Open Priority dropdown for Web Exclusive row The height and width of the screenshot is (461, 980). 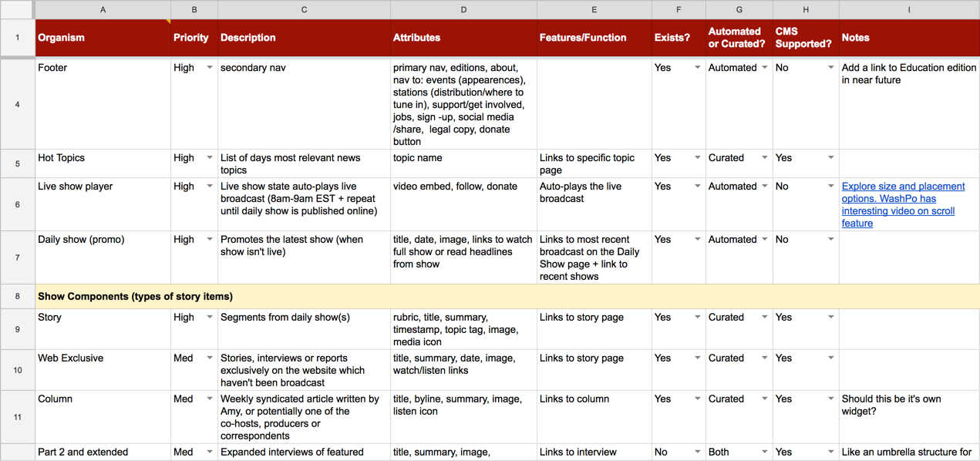tap(209, 358)
